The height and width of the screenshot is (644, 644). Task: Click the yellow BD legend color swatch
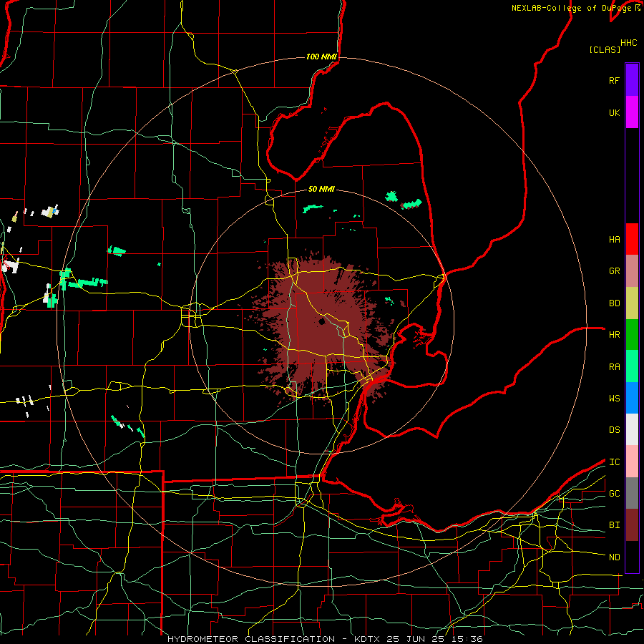tap(632, 303)
